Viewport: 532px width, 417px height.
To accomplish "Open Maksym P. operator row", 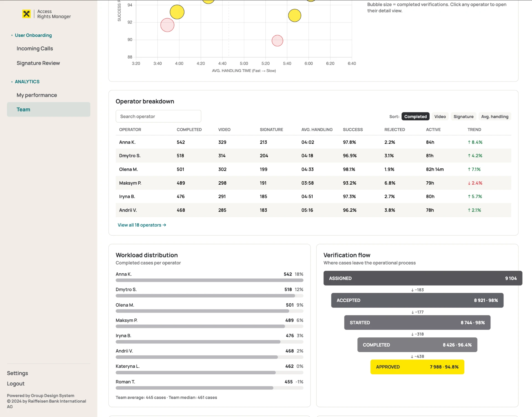I will click(x=313, y=183).
